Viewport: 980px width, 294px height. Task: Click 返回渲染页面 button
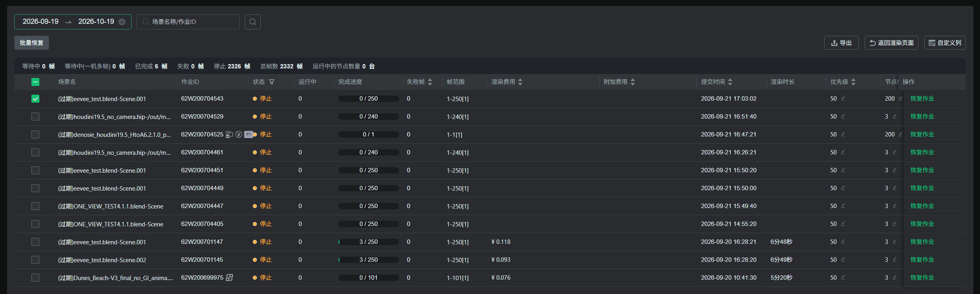tap(891, 43)
